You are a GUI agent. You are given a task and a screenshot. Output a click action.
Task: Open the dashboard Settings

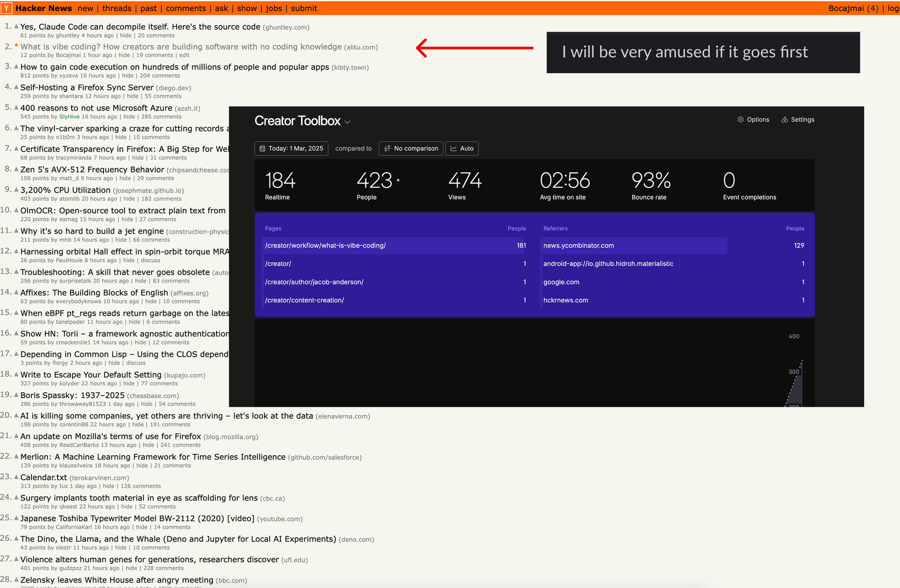click(x=798, y=120)
